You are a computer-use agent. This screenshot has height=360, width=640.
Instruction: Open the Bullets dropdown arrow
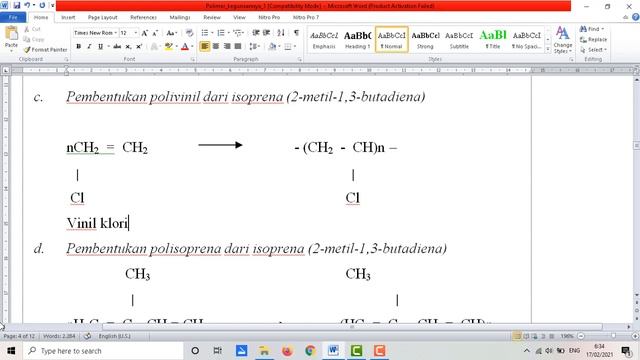(212, 33)
